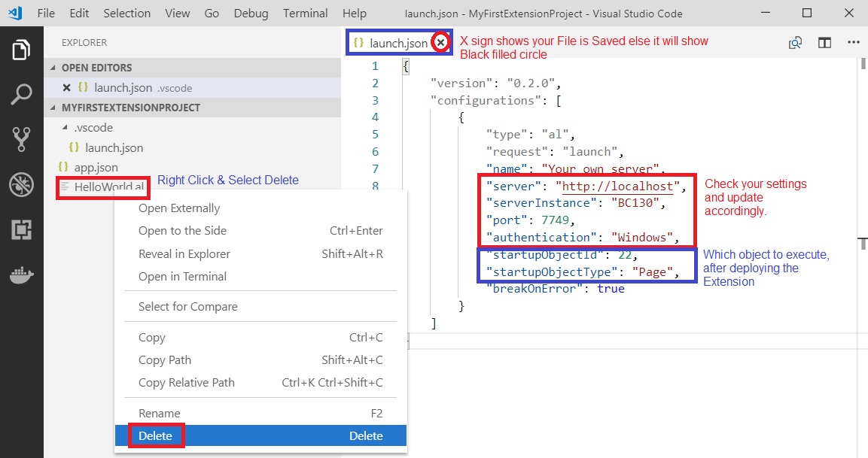The width and height of the screenshot is (868, 458).
Task: Select Delete from the context menu
Action: pos(155,436)
